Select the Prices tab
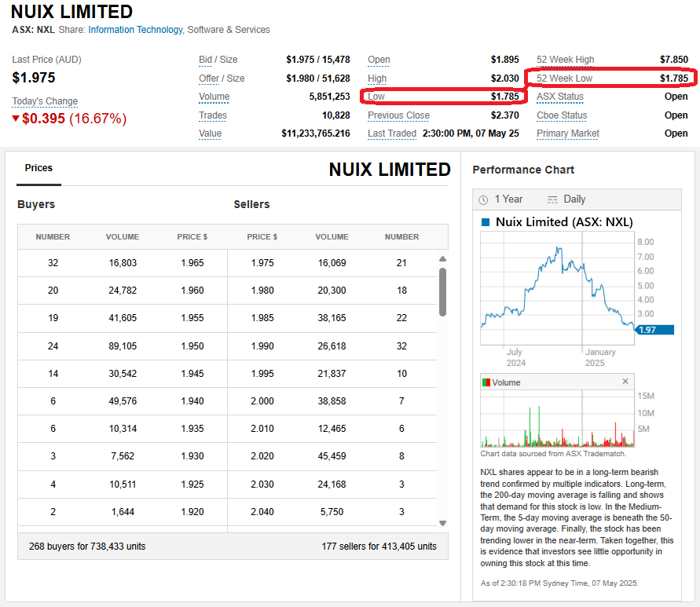Viewport: 700px width, 607px height. coord(38,168)
